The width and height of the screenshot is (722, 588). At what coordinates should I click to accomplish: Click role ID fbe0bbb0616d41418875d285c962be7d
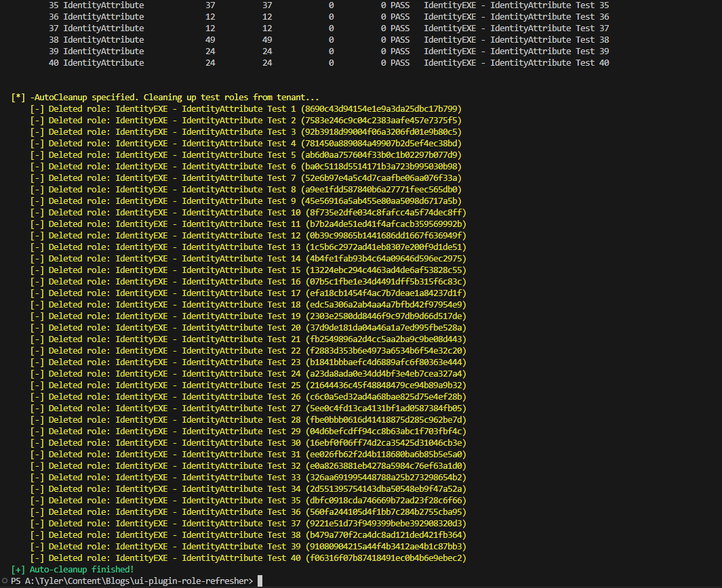[386, 419]
